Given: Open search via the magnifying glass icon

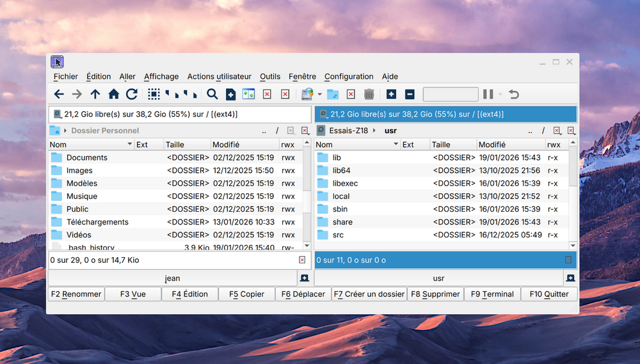Looking at the screenshot, I should point(212,94).
